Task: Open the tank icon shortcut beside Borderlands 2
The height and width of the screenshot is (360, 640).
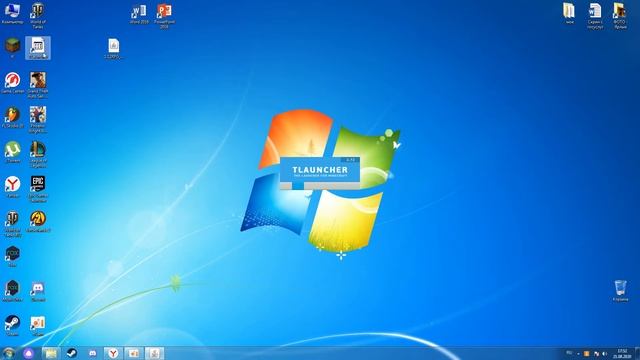Action: [x=12, y=224]
